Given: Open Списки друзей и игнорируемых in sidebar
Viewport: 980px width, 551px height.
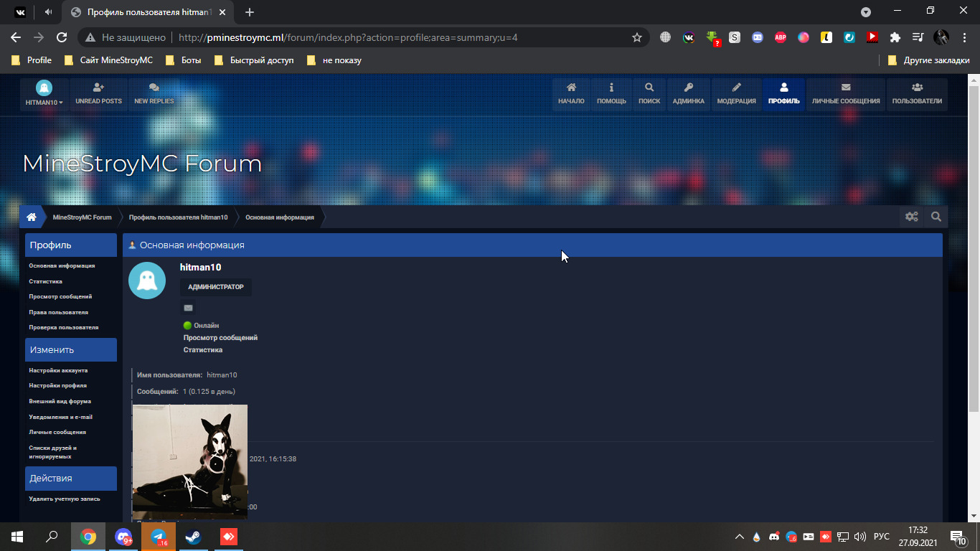Looking at the screenshot, I should (53, 452).
